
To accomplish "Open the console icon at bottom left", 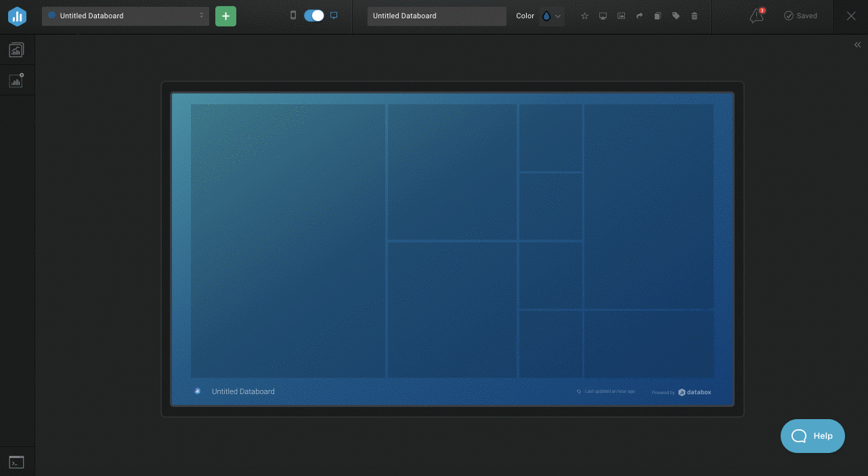I will [16, 462].
